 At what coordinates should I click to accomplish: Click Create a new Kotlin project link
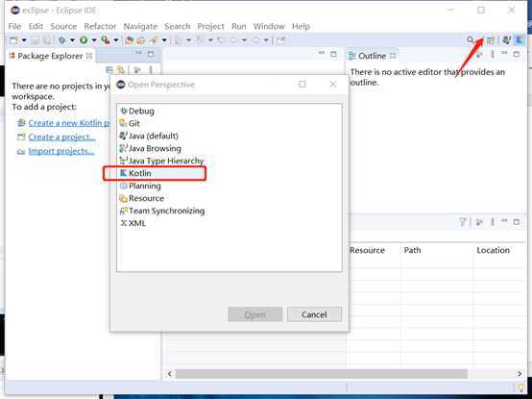69,123
